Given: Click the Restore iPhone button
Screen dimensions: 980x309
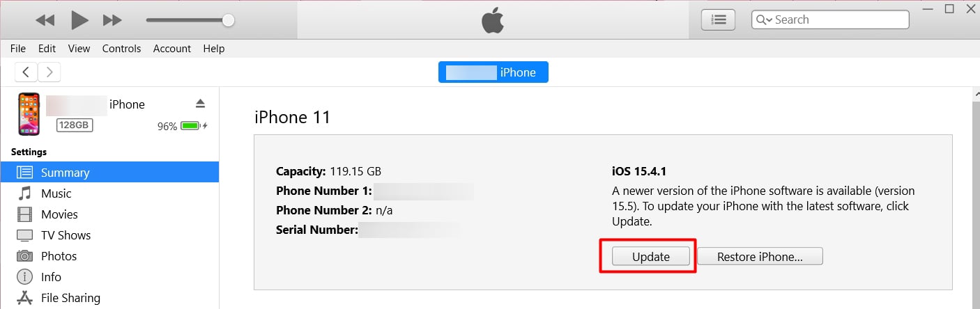Looking at the screenshot, I should point(760,257).
